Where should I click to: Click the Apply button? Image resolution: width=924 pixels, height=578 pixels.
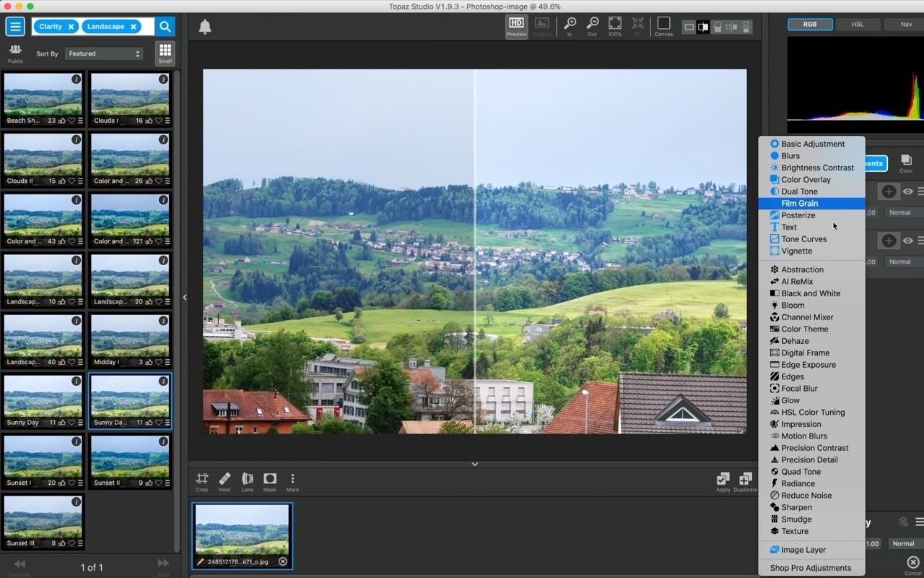tap(723, 482)
